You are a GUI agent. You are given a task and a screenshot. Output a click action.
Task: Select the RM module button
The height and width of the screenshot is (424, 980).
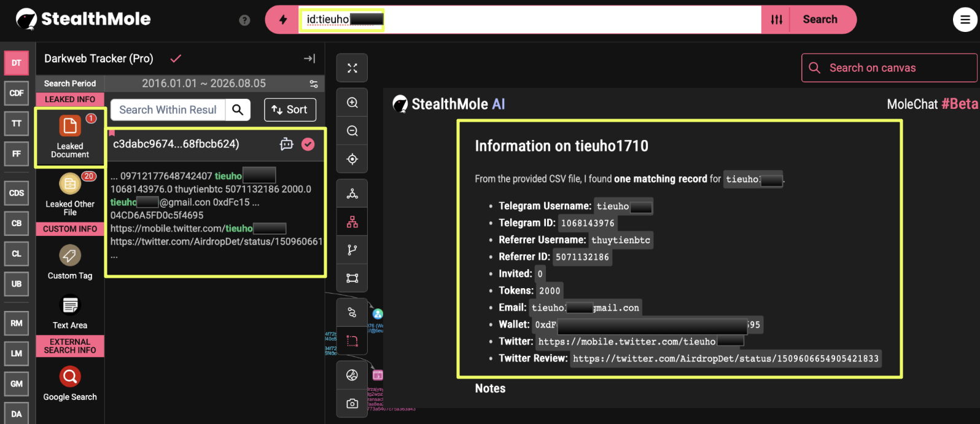(x=17, y=323)
